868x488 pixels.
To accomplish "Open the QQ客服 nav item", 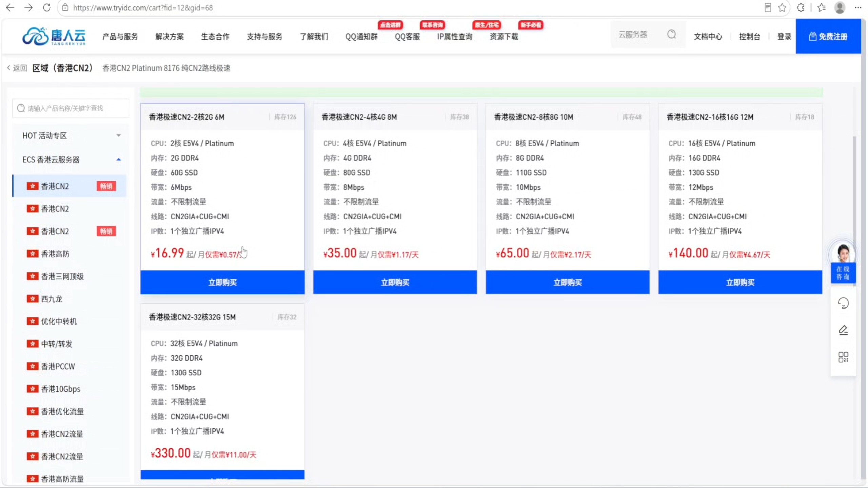I will tap(407, 36).
